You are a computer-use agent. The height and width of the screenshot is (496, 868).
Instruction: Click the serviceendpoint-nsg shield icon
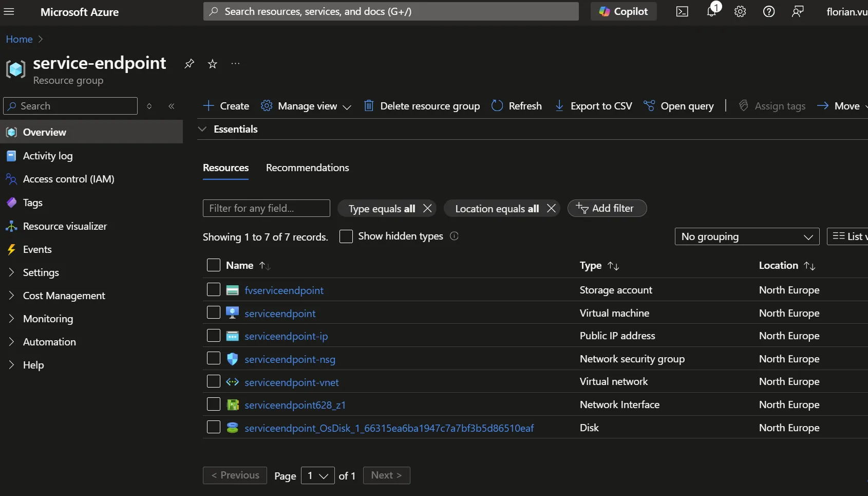pyautogui.click(x=232, y=359)
